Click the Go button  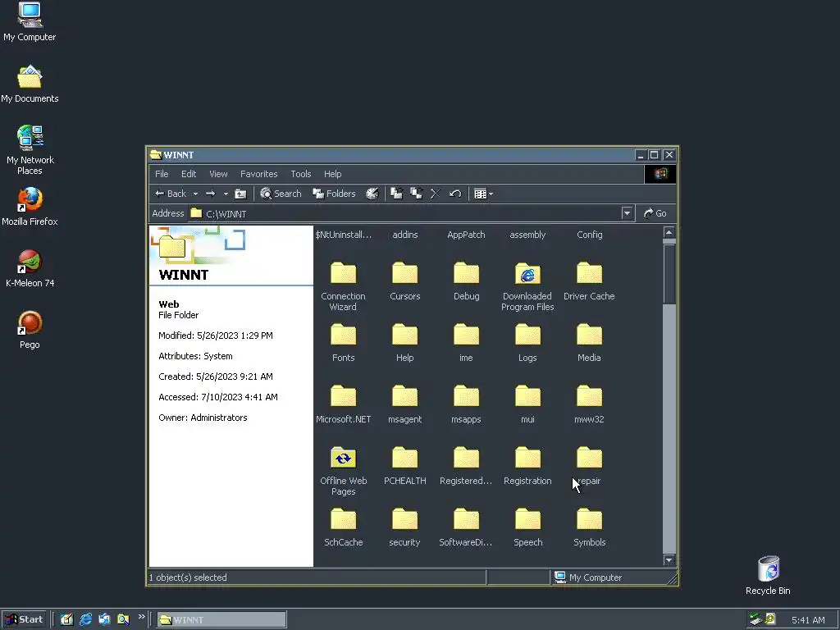(655, 213)
